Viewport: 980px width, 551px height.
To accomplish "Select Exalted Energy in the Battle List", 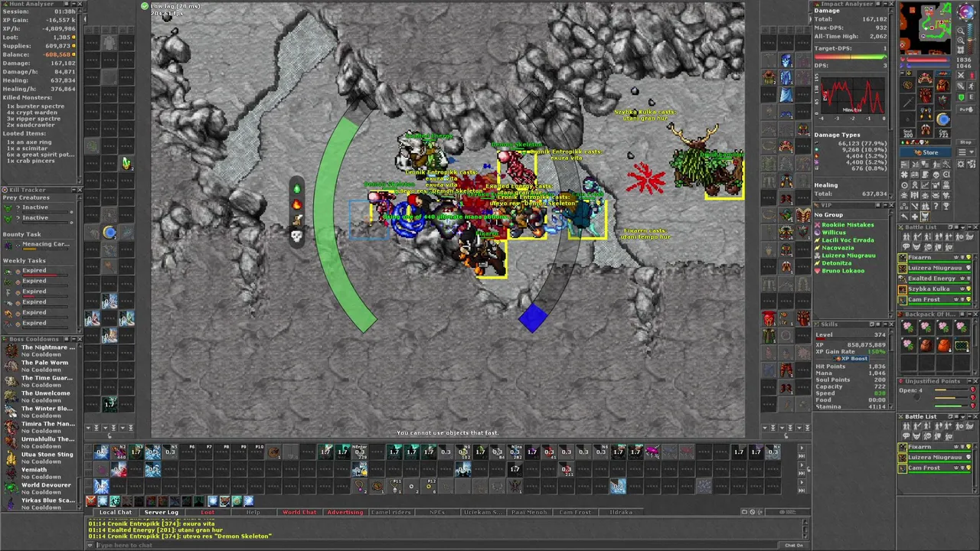I will point(936,279).
